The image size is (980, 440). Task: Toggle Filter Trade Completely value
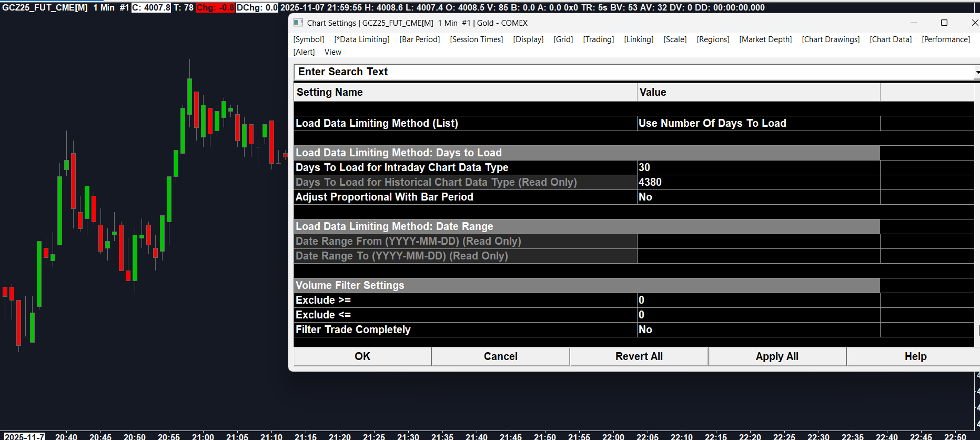pyautogui.click(x=758, y=329)
